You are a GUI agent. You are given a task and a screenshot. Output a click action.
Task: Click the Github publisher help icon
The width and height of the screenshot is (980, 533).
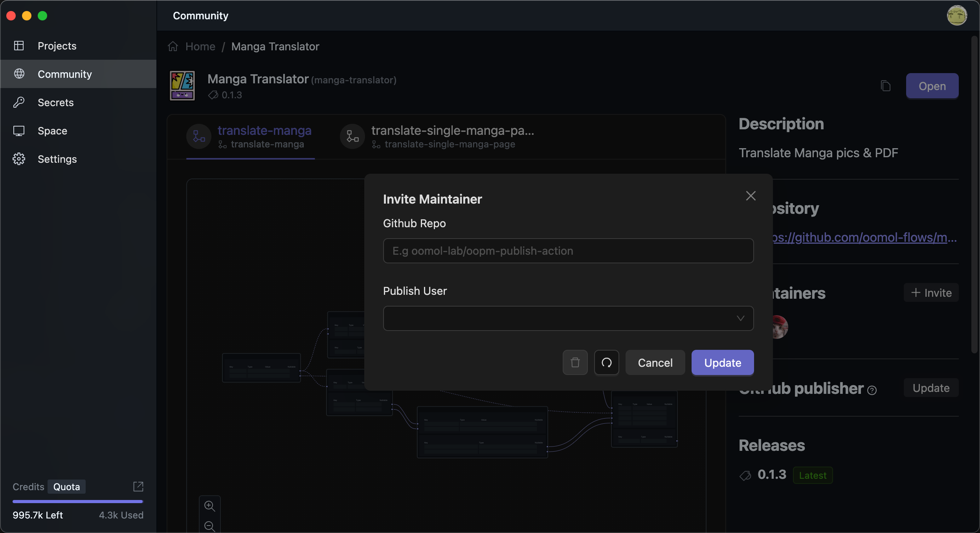[x=872, y=390]
